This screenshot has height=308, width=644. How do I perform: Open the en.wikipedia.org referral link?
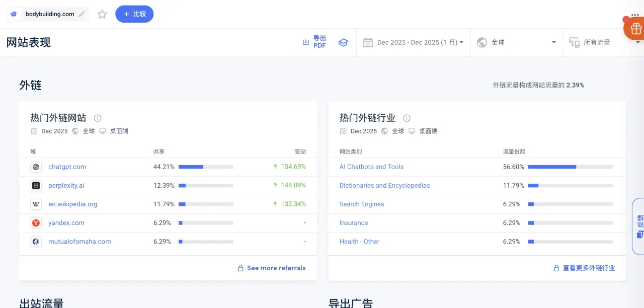[73, 204]
